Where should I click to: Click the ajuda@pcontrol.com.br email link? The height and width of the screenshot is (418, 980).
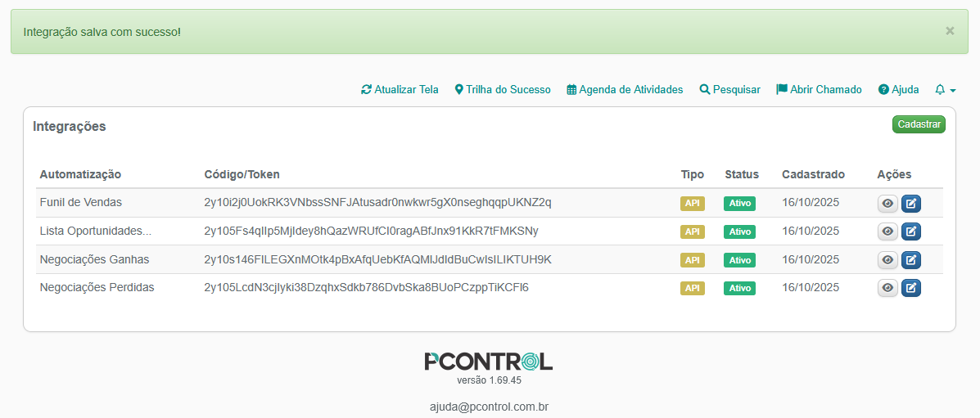point(489,407)
